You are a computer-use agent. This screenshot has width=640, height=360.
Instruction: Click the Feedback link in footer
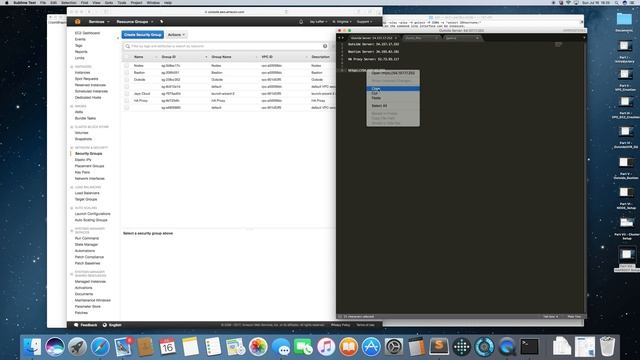click(x=86, y=325)
